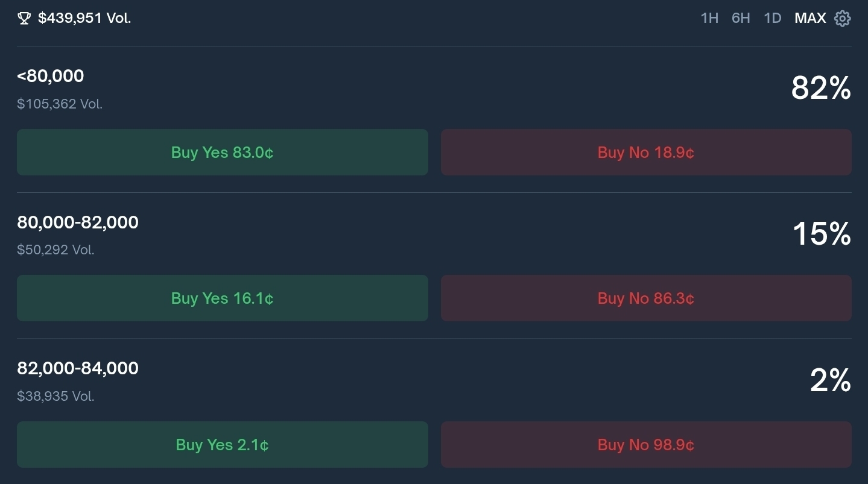Click the $105,362 Vol. text
Image resolution: width=868 pixels, height=484 pixels.
(x=60, y=104)
